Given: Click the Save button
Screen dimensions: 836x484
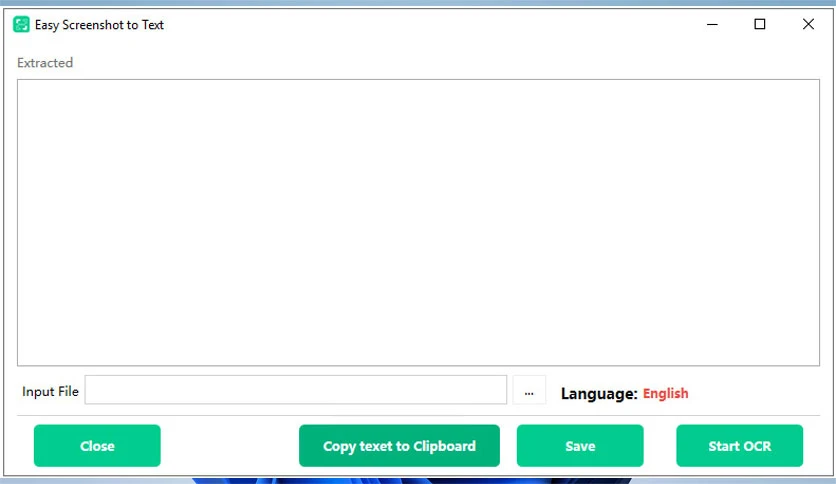Looking at the screenshot, I should coord(580,446).
